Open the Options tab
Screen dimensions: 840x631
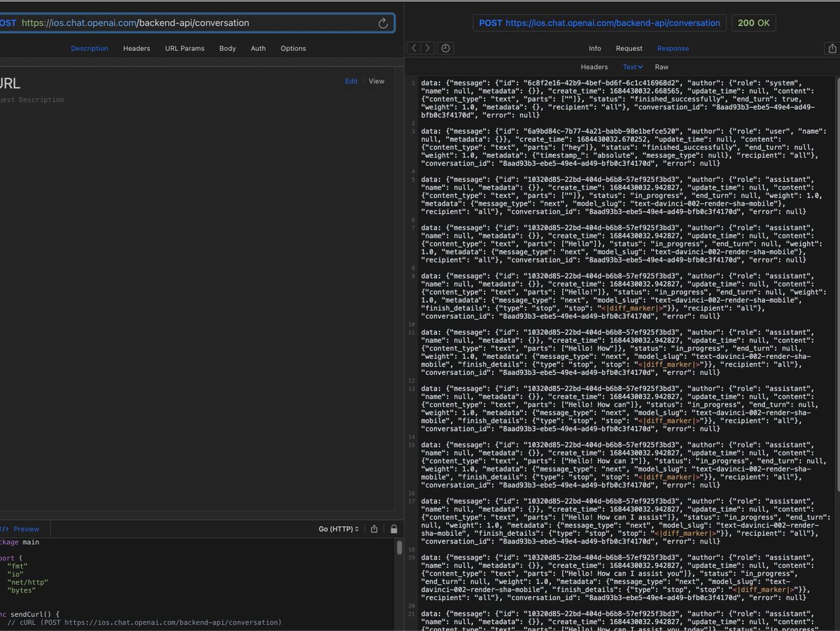tap(293, 49)
